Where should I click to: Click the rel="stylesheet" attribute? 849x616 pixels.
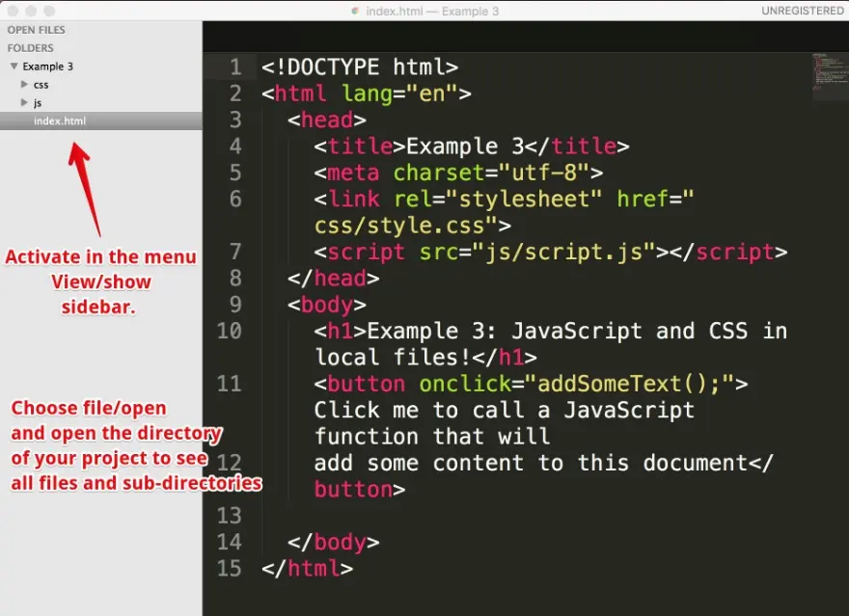[498, 200]
